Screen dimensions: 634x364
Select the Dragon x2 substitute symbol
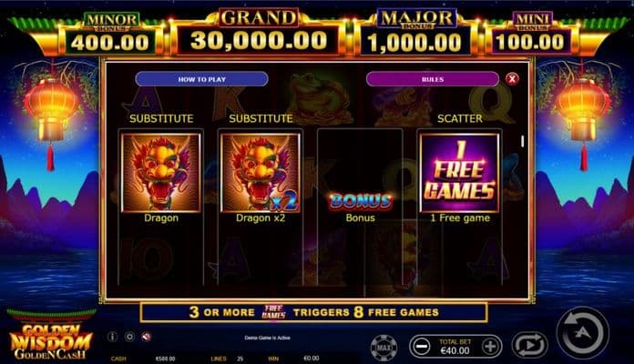tap(261, 173)
